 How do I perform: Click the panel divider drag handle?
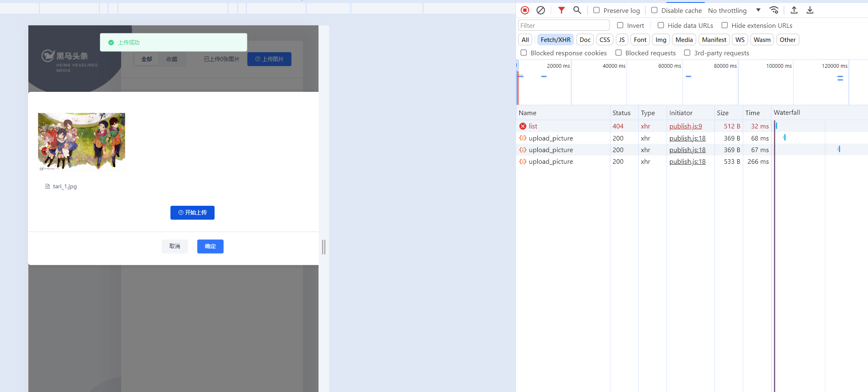click(324, 247)
